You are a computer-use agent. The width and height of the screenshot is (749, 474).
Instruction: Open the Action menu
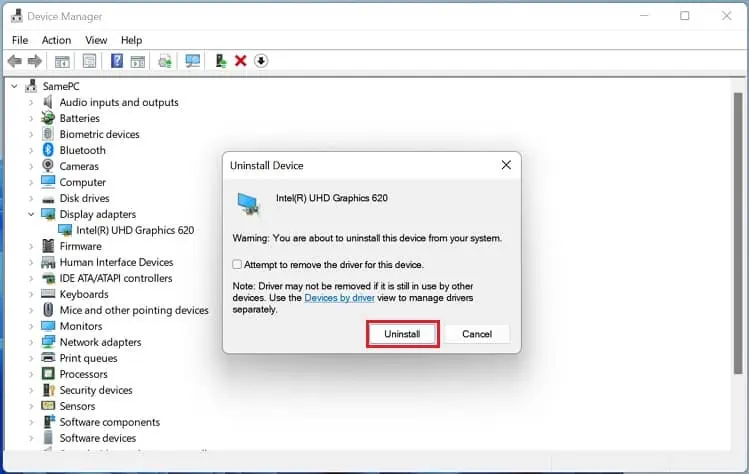(x=56, y=40)
